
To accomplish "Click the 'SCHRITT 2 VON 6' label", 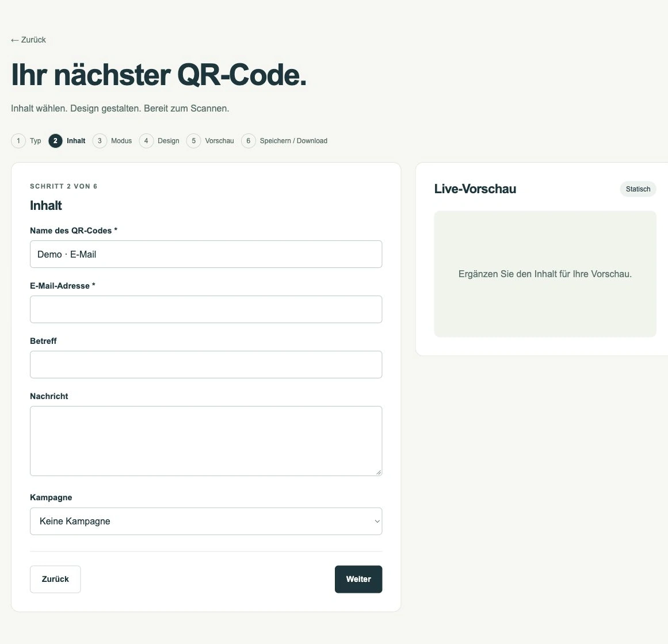I will (64, 186).
